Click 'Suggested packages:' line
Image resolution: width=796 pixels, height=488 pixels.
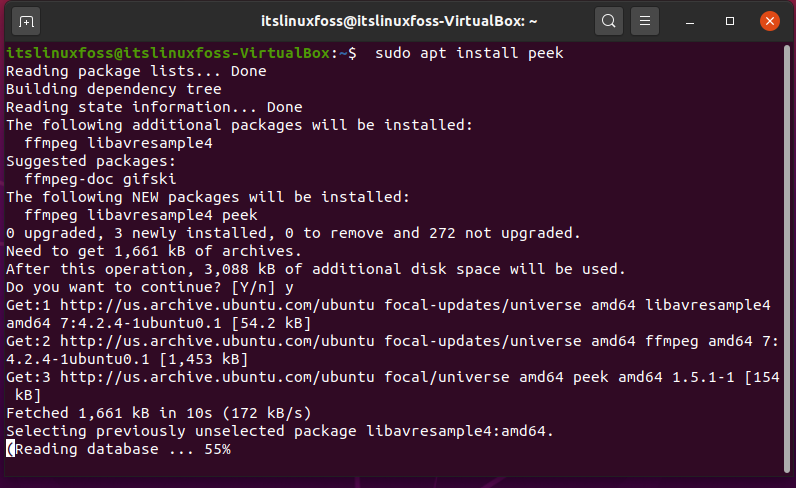[x=91, y=161]
